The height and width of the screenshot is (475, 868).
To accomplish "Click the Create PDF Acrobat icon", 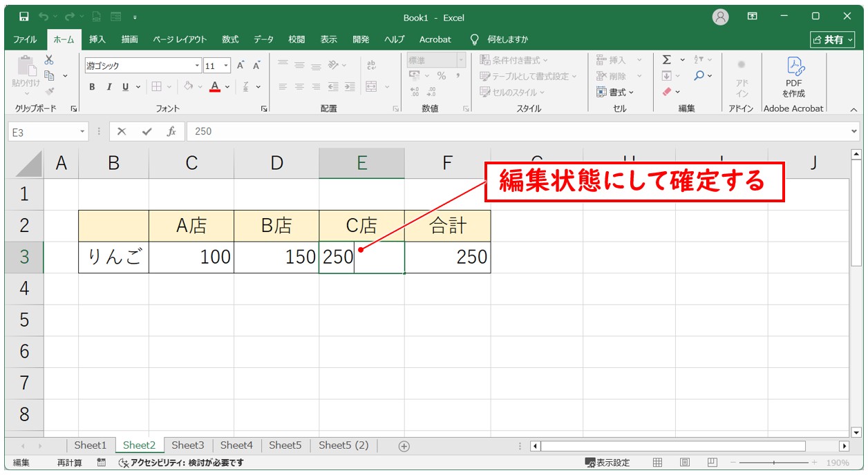I will [793, 77].
